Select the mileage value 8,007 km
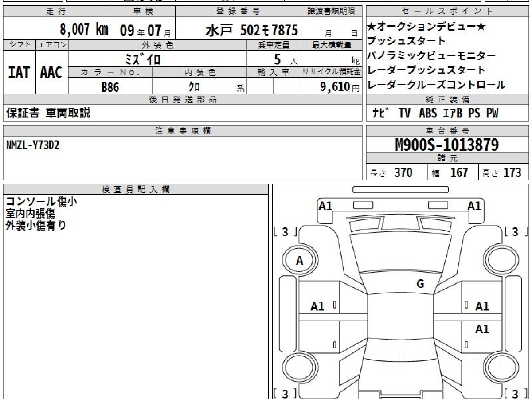The image size is (532, 399). (84, 30)
